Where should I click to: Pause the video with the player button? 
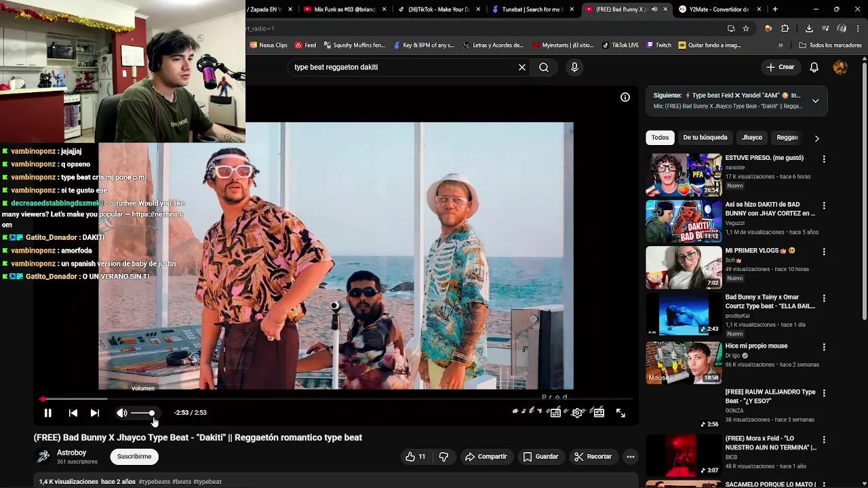pyautogui.click(x=48, y=413)
